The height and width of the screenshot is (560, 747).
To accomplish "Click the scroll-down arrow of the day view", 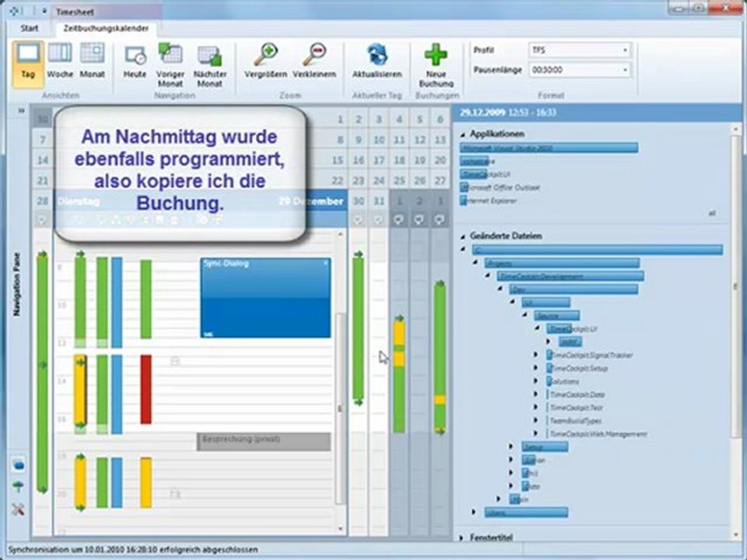I will [x=340, y=529].
